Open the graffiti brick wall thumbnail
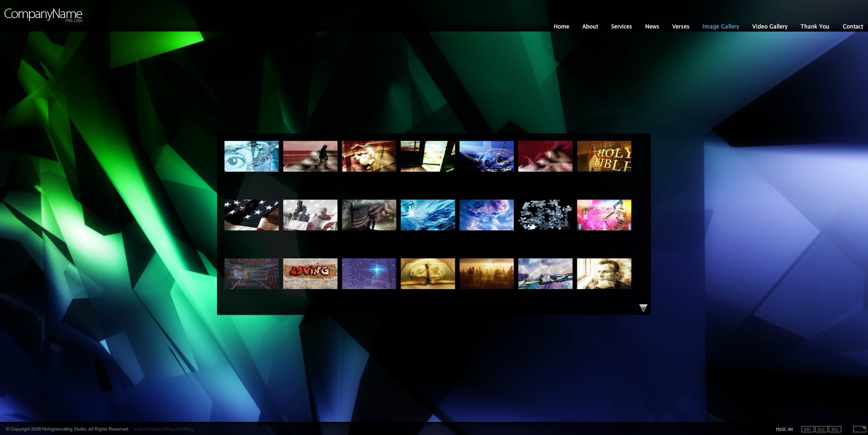 point(310,274)
